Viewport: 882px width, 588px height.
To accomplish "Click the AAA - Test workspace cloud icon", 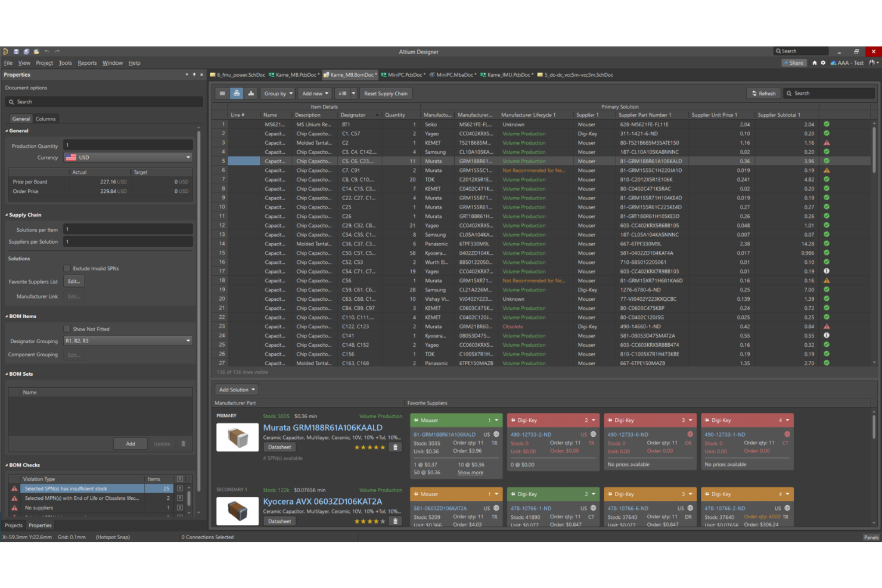I will 833,63.
